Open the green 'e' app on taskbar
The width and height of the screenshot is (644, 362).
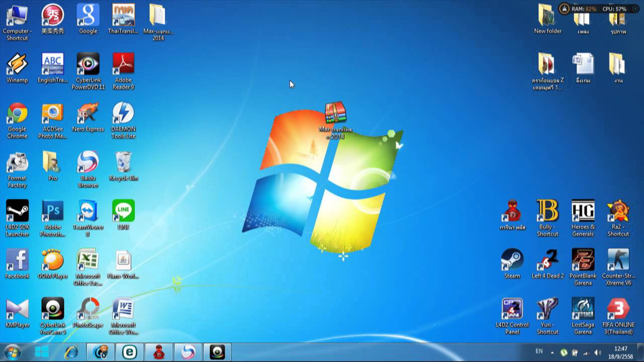click(130, 352)
